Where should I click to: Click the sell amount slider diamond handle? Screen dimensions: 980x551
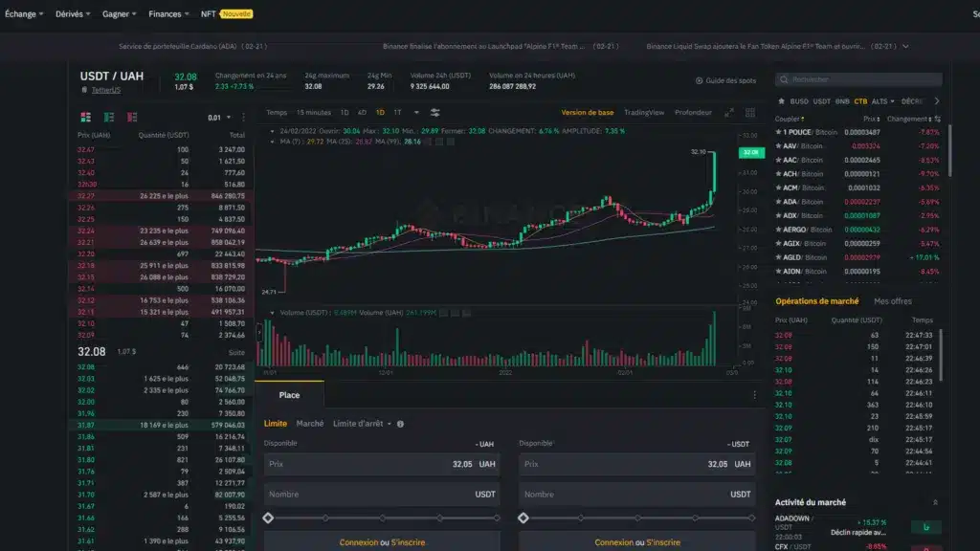click(x=523, y=518)
